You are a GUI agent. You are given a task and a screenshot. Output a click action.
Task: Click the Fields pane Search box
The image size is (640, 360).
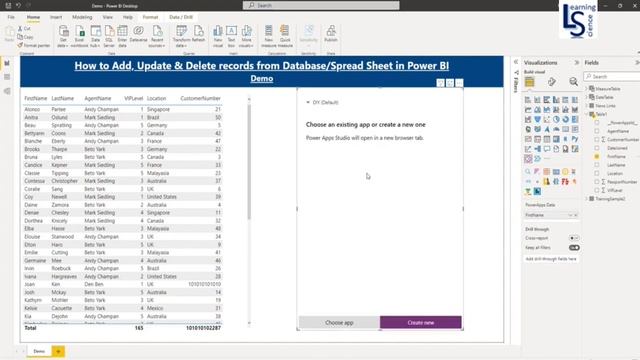[612, 76]
